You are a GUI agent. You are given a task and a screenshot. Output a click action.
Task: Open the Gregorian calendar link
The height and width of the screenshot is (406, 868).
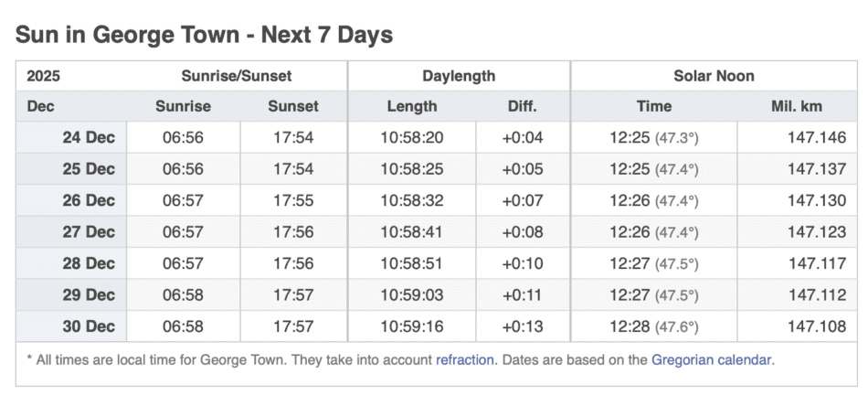coord(713,360)
